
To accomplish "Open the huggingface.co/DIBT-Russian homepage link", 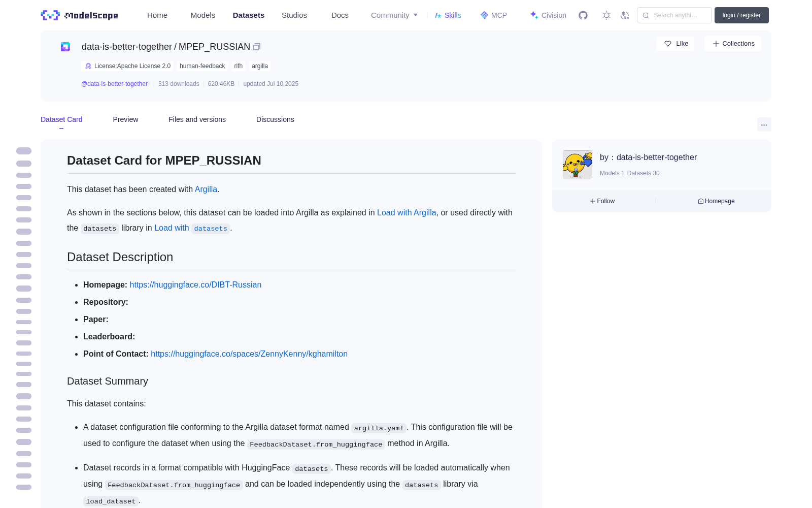I will click(x=195, y=284).
